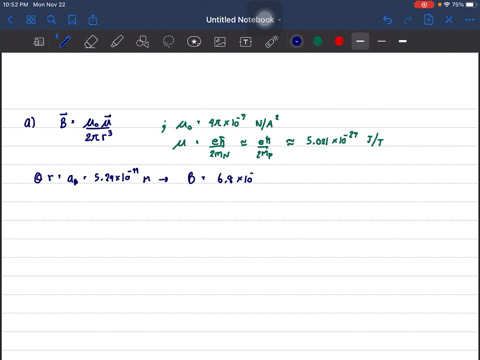This screenshot has height=360, width=480.
Task: Select the Laser pointer tool
Action: [272, 42]
